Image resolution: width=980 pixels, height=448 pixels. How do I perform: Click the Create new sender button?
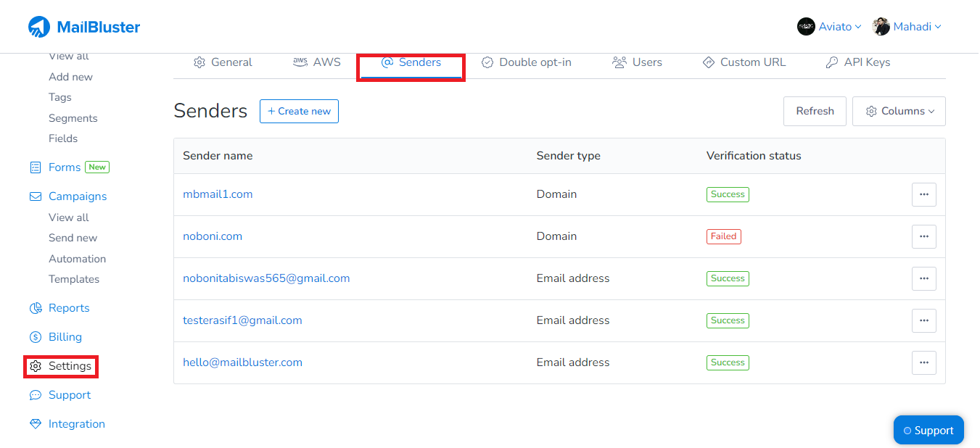point(299,111)
